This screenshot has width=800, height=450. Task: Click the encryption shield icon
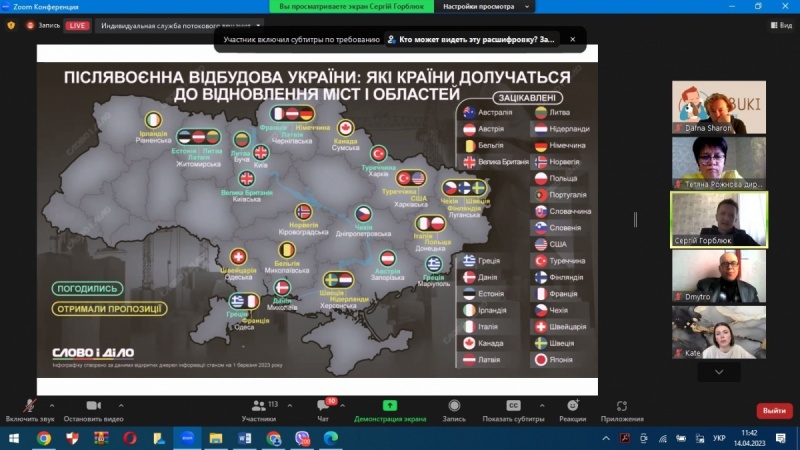click(x=11, y=25)
